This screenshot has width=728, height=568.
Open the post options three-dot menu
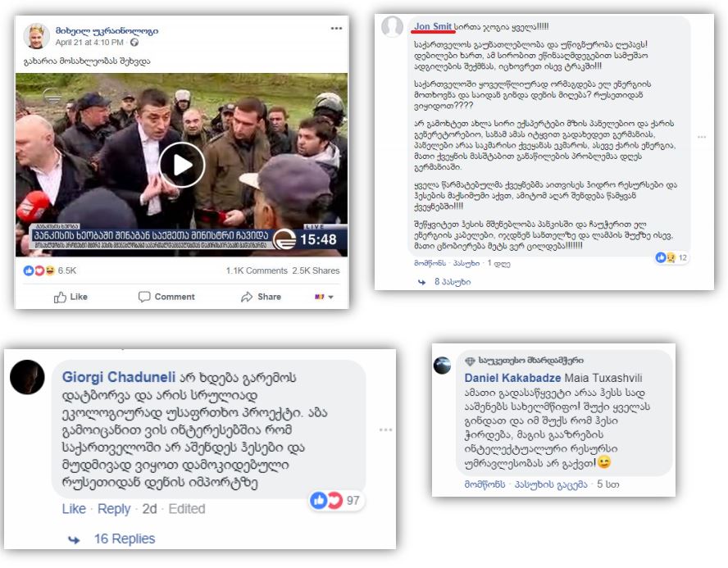pyautogui.click(x=336, y=29)
